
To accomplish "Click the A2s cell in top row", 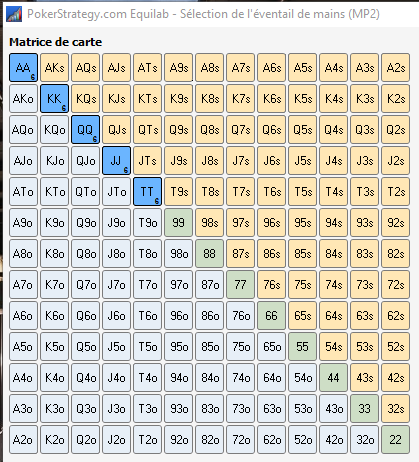I will click(x=395, y=68).
